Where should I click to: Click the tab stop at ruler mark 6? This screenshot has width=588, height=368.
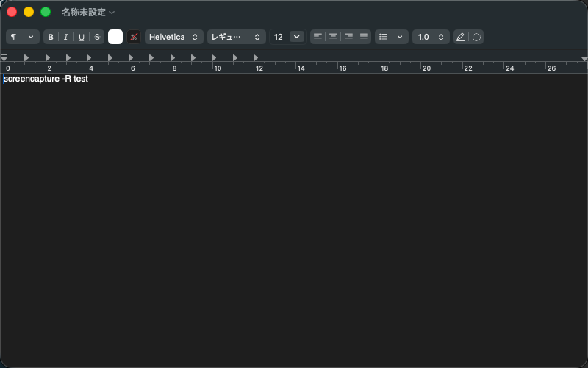131,57
